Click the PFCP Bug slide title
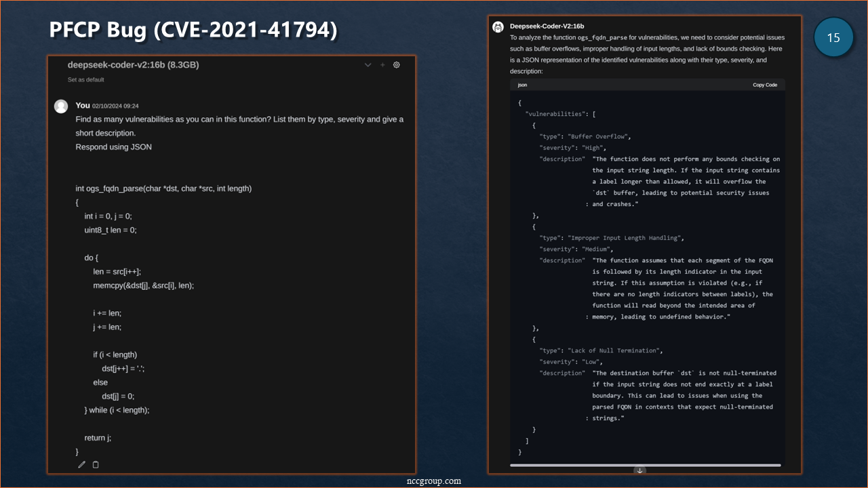 point(193,30)
